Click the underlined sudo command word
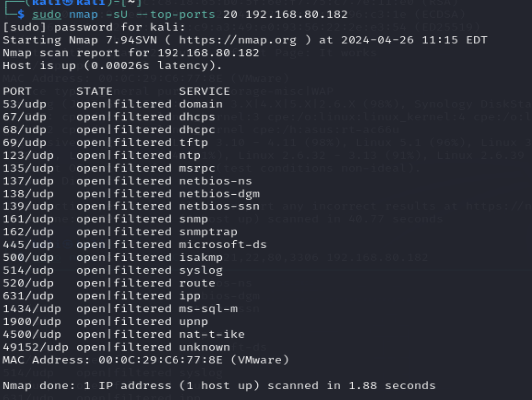 pos(46,14)
